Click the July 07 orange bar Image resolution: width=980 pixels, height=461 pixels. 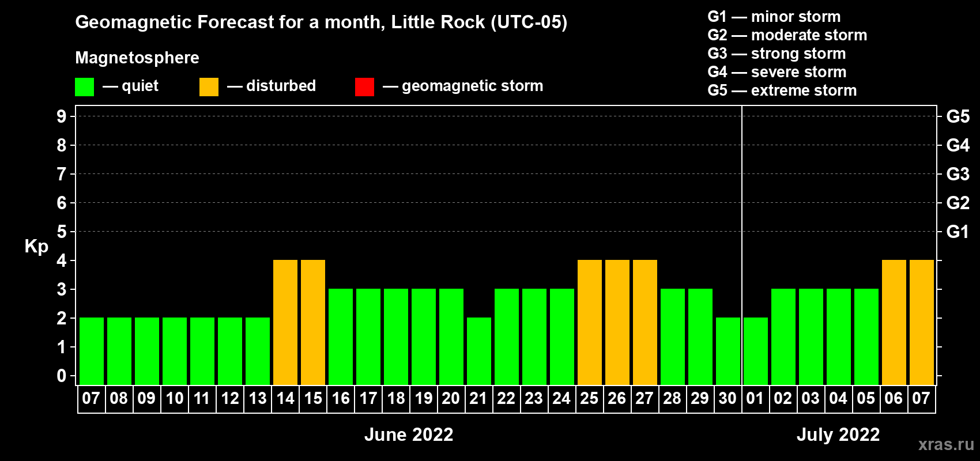(922, 322)
